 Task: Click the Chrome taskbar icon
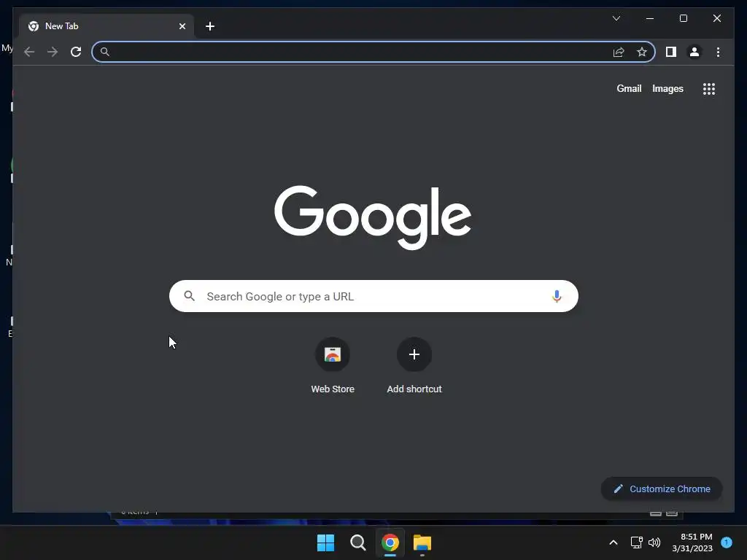(x=390, y=542)
